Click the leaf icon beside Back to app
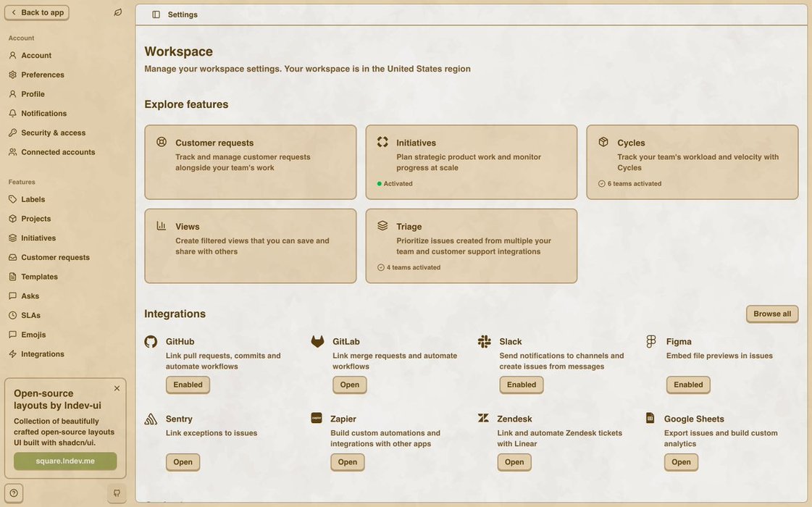The height and width of the screenshot is (507, 812). [x=118, y=12]
